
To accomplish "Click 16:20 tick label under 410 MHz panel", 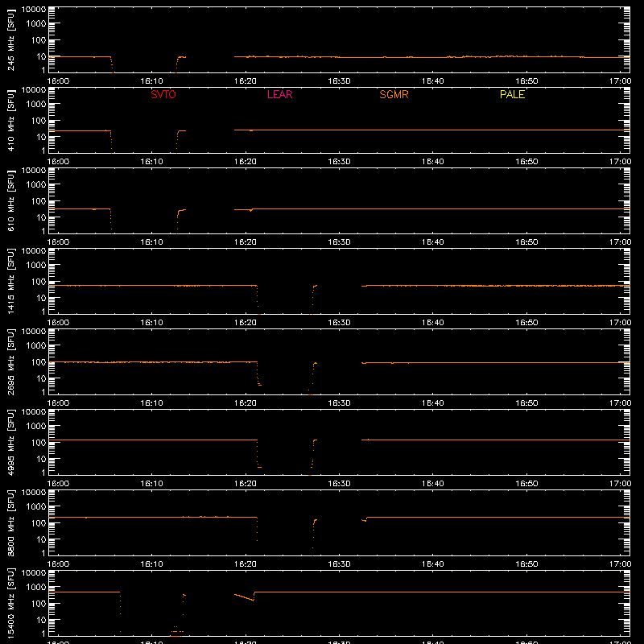I will click(x=246, y=162).
